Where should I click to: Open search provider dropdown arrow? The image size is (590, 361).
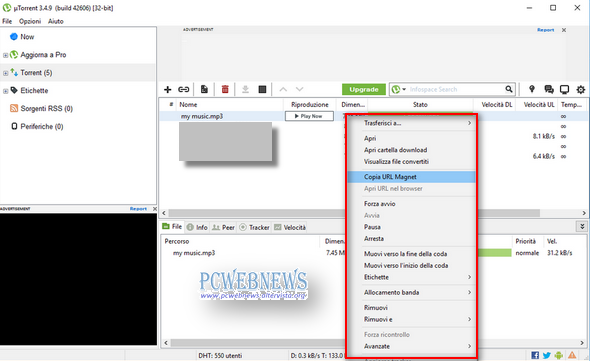point(404,90)
